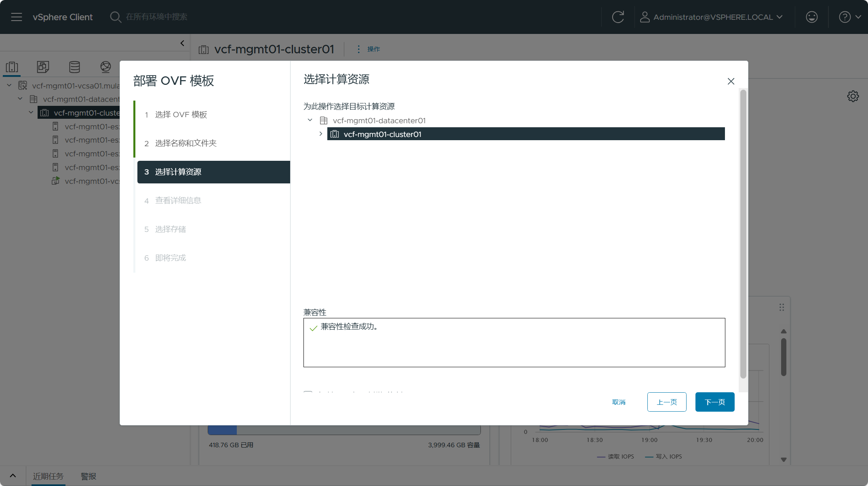This screenshot has height=486, width=868.
Task: Expand vcf-mgmt01-cluster01 in resource tree
Action: [321, 134]
